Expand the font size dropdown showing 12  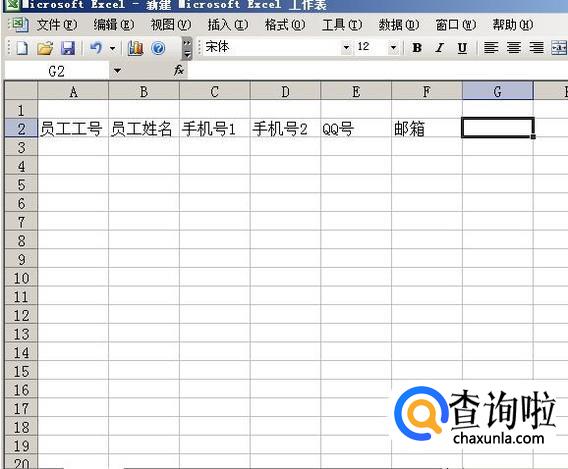pyautogui.click(x=393, y=47)
